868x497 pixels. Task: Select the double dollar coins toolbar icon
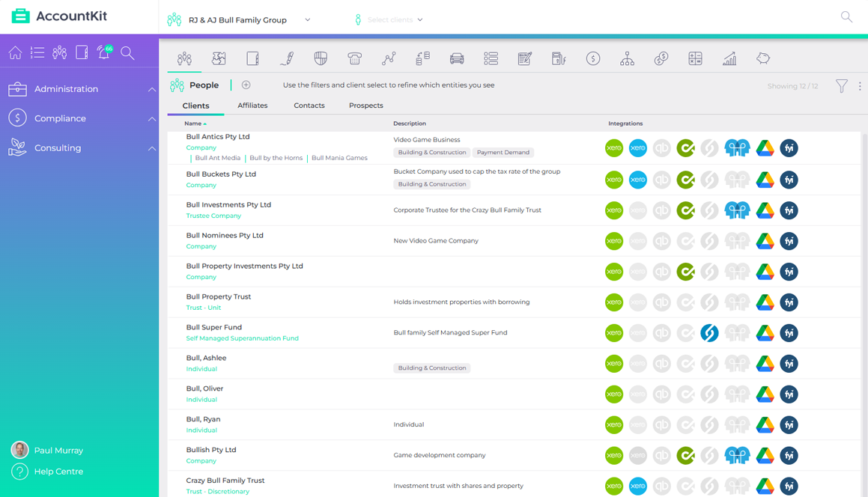point(661,58)
